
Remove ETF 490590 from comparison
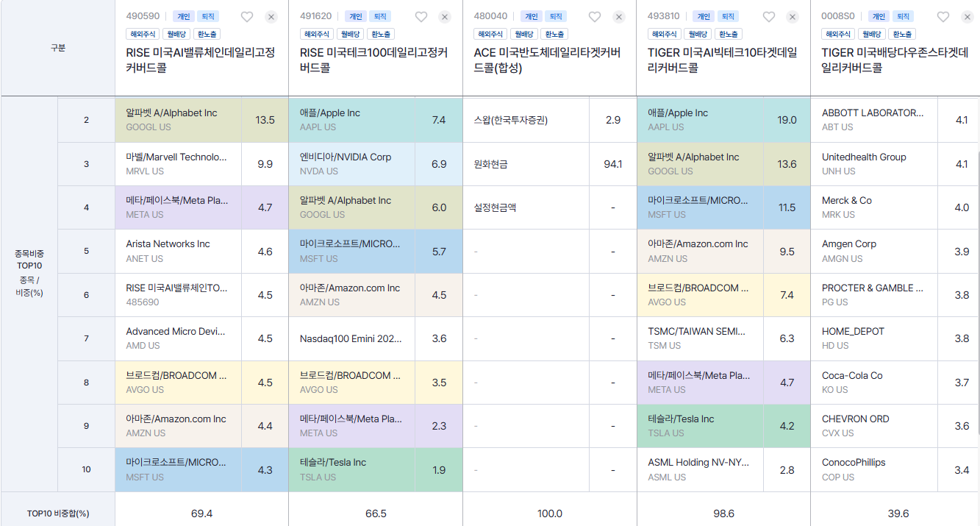(x=271, y=17)
